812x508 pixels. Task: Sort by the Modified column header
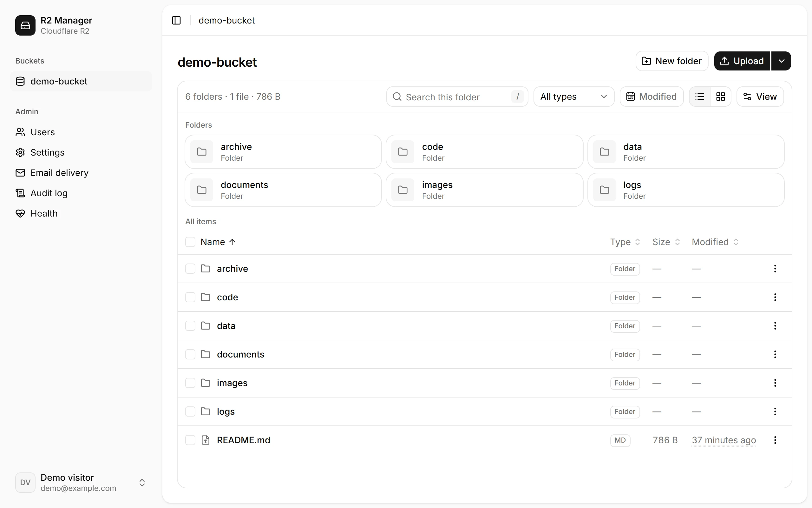click(715, 242)
